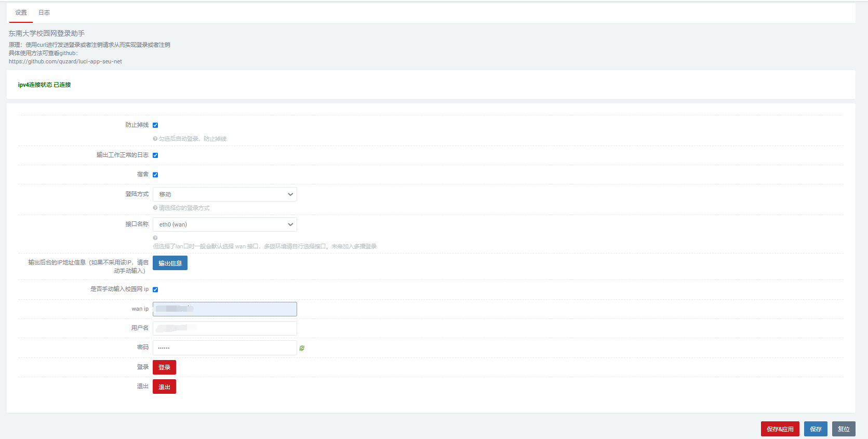
Task: Click the 请选择你的登录方式 hint text
Action: (x=184, y=208)
